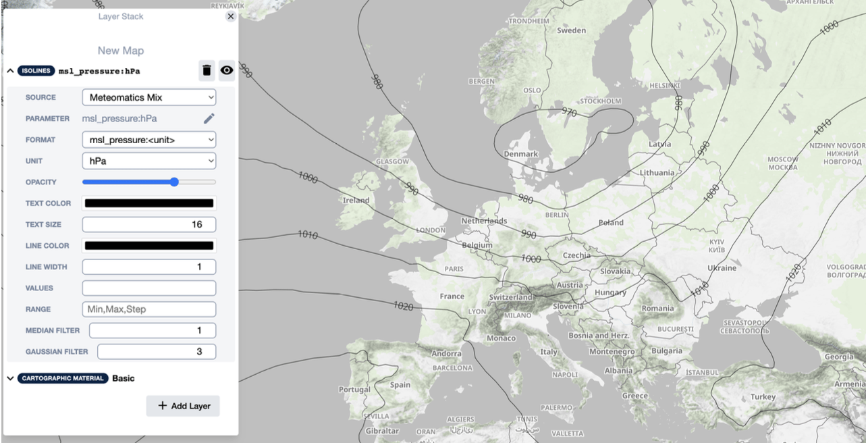Collapse the Isolines layer section

(x=11, y=71)
